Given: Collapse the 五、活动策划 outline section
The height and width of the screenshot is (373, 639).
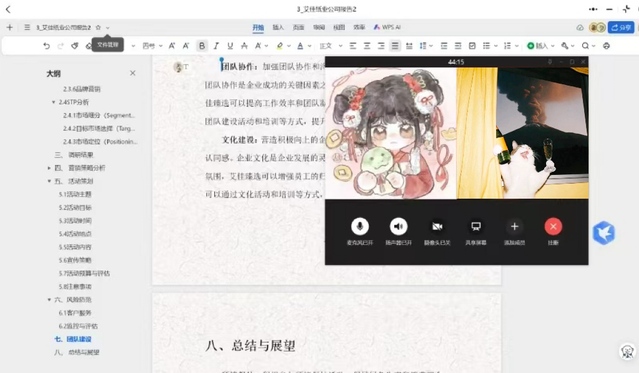Looking at the screenshot, I should (x=49, y=181).
